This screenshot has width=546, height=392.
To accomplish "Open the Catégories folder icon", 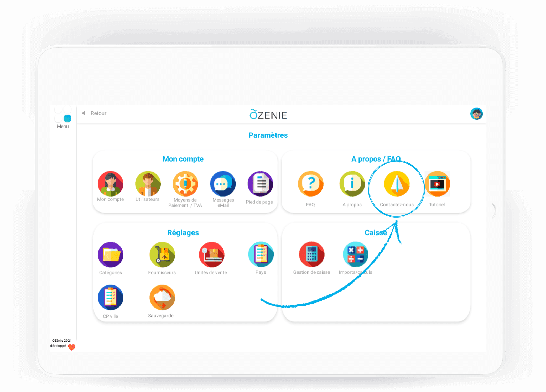I will (x=111, y=255).
